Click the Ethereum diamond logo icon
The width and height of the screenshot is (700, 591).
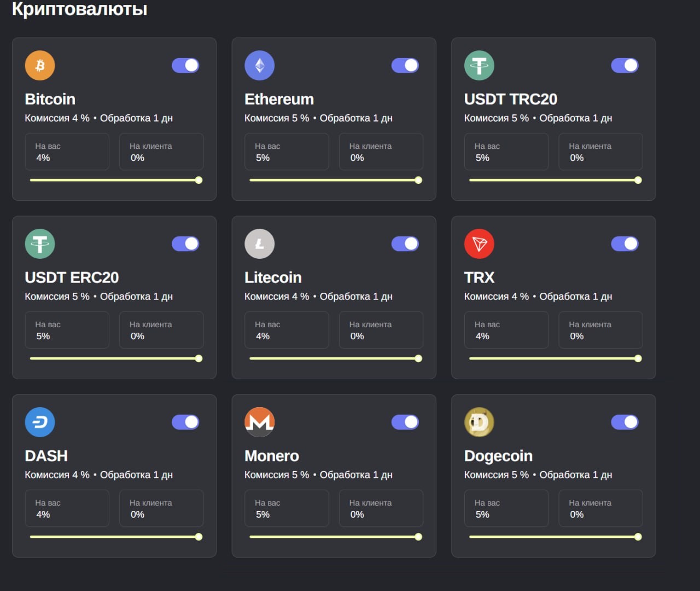(259, 66)
